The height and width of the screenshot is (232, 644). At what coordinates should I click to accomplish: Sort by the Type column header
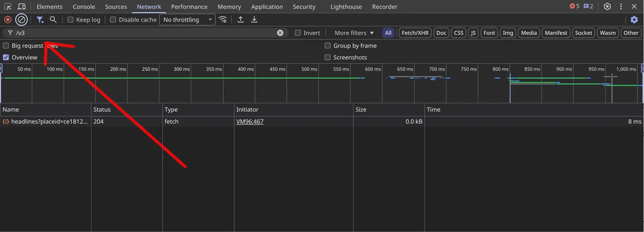click(x=198, y=110)
